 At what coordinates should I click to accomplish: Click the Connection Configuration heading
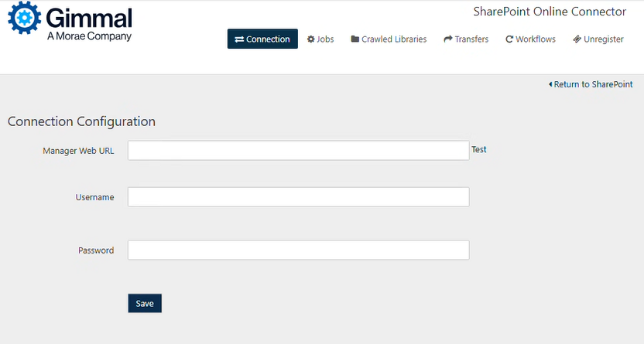(x=81, y=121)
